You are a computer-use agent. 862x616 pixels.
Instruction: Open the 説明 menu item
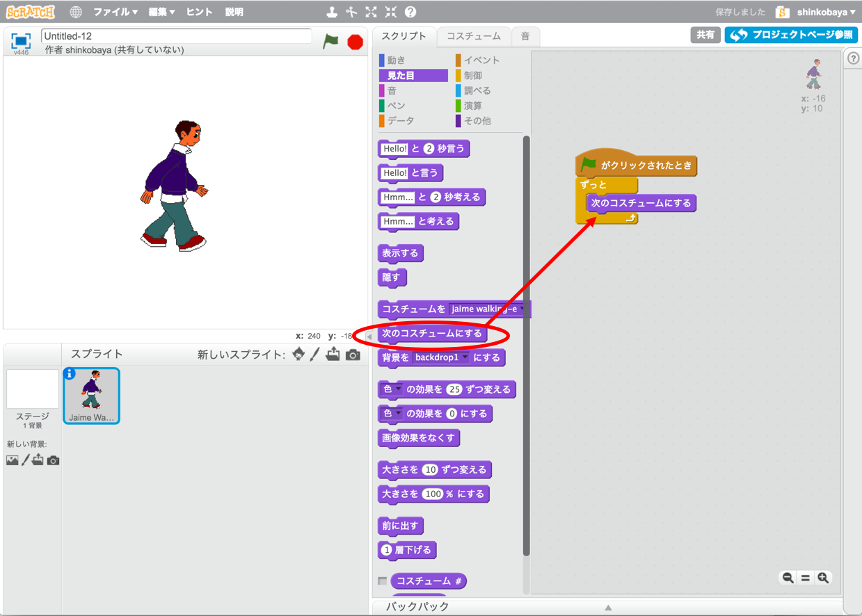click(x=234, y=12)
